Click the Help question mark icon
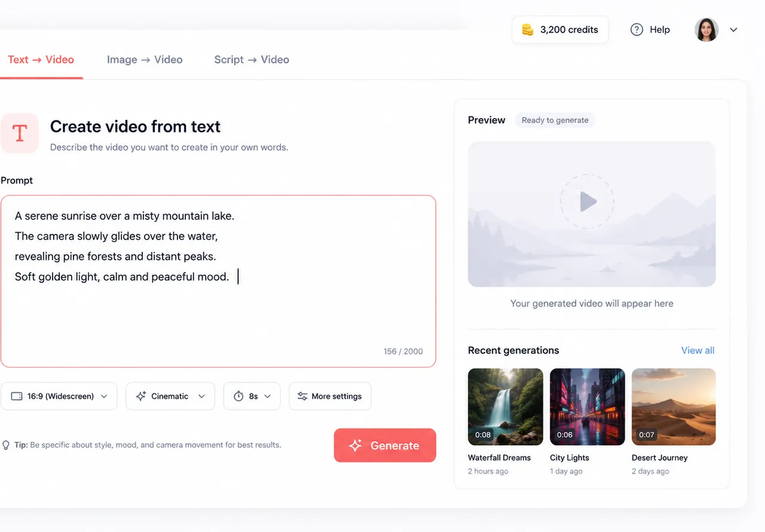The image size is (765, 532). tap(637, 30)
